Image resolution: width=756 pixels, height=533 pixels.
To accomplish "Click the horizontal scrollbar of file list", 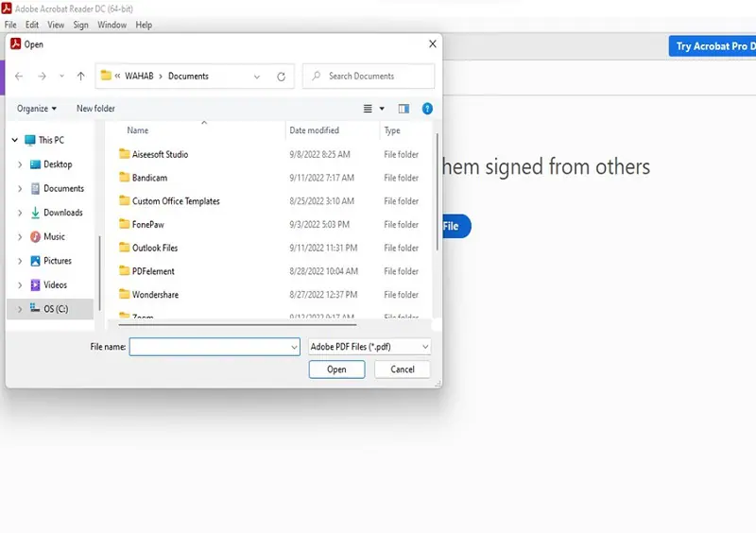I will coord(237,325).
